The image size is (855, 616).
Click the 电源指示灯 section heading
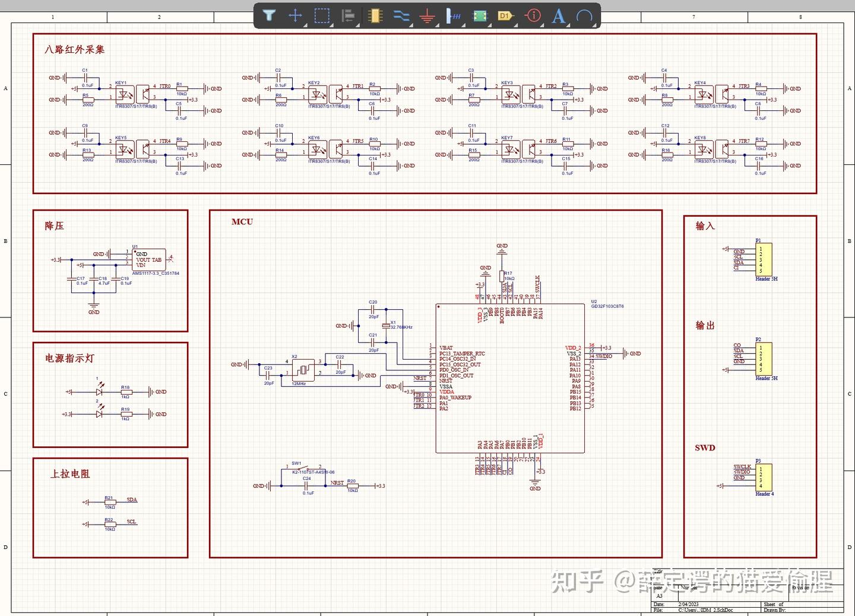(x=69, y=358)
